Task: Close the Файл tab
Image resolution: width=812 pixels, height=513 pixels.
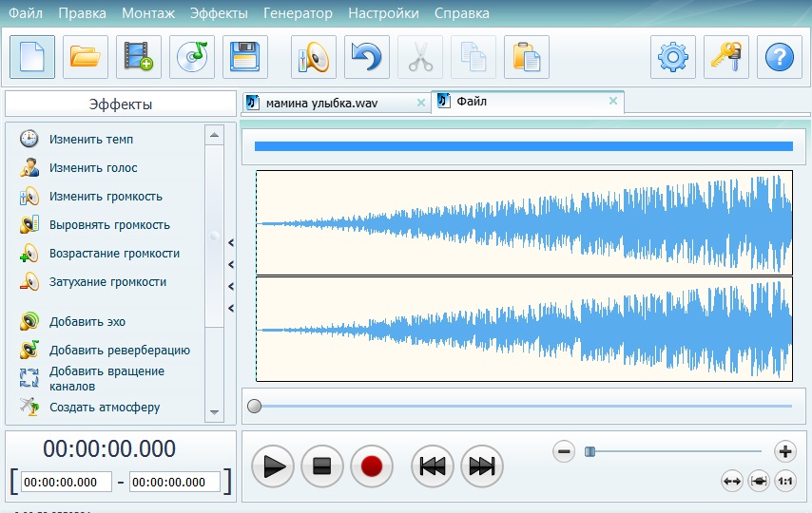Action: click(x=613, y=101)
